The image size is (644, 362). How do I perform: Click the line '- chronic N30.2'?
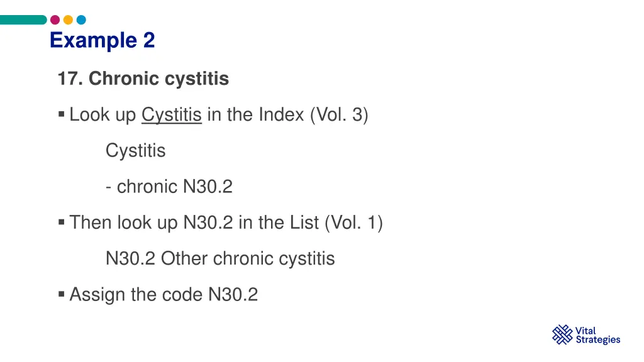(x=169, y=187)
